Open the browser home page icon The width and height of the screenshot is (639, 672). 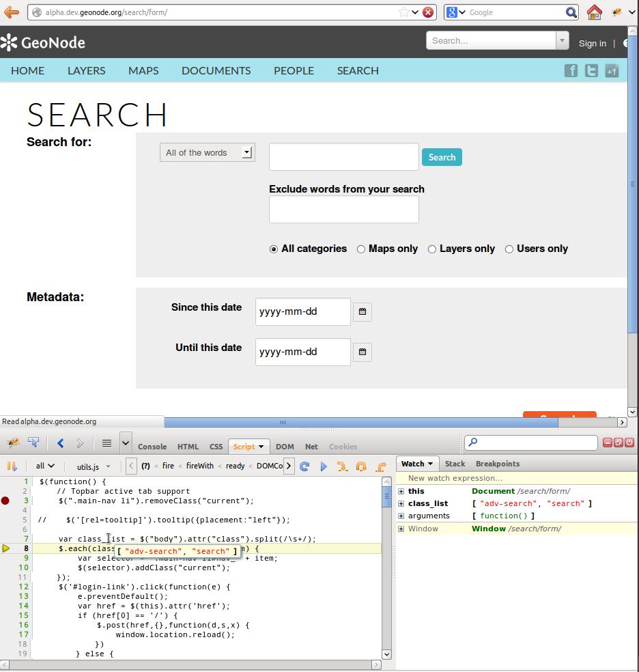pyautogui.click(x=594, y=12)
